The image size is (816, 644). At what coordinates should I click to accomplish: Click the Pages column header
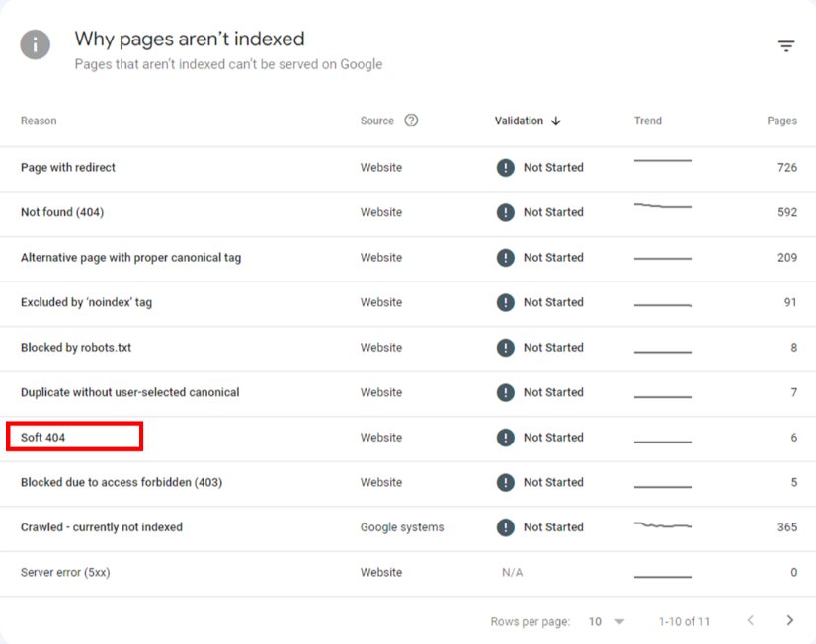point(780,121)
